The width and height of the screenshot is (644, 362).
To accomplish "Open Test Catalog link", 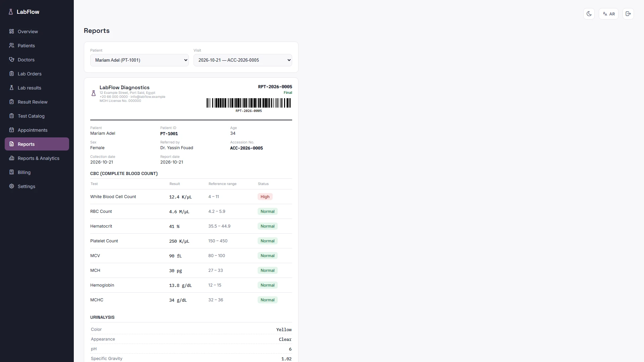I will [x=37, y=116].
